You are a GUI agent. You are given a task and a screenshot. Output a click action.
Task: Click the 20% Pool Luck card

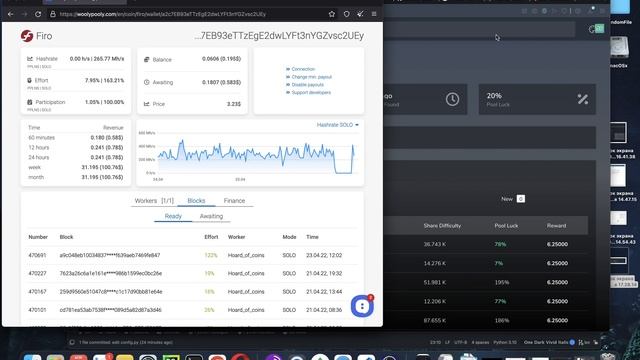click(537, 99)
